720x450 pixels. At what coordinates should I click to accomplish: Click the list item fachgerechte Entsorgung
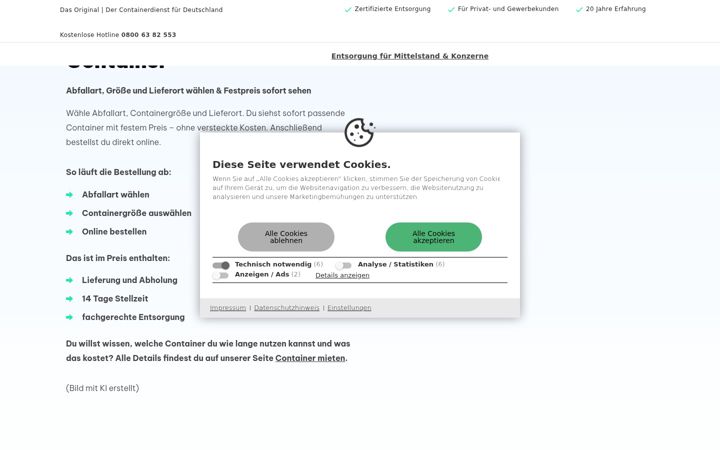point(133,317)
